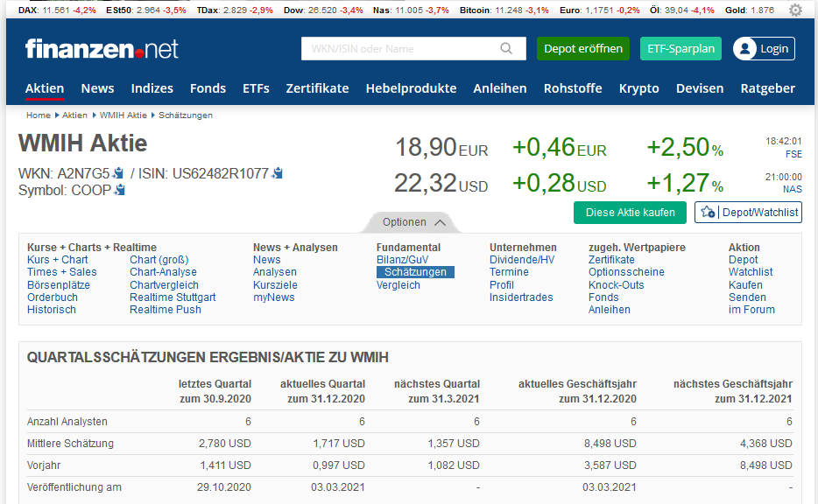This screenshot has width=818, height=504.
Task: Open the Chartvergleich link
Action: tap(165, 285)
